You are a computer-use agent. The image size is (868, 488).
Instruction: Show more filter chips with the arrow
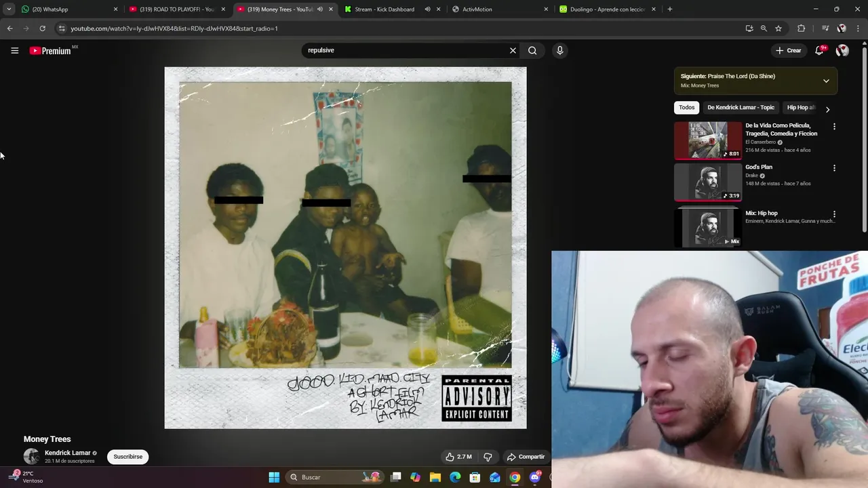pyautogui.click(x=827, y=109)
